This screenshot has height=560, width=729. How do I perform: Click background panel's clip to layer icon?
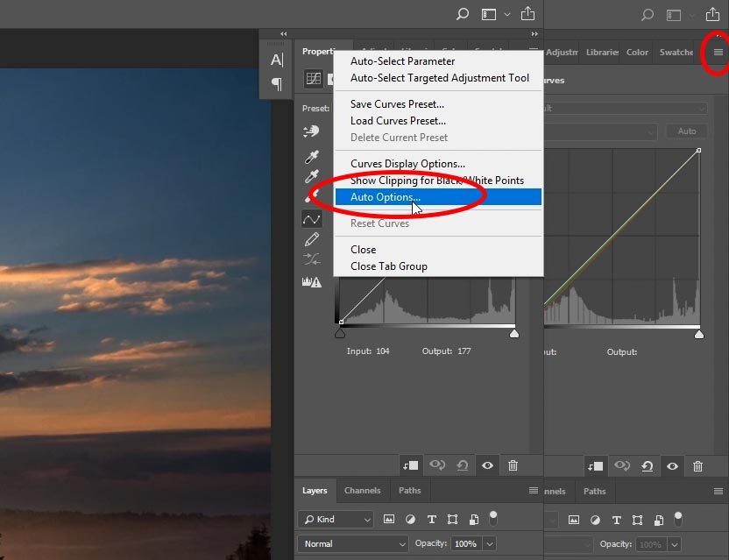coord(595,466)
